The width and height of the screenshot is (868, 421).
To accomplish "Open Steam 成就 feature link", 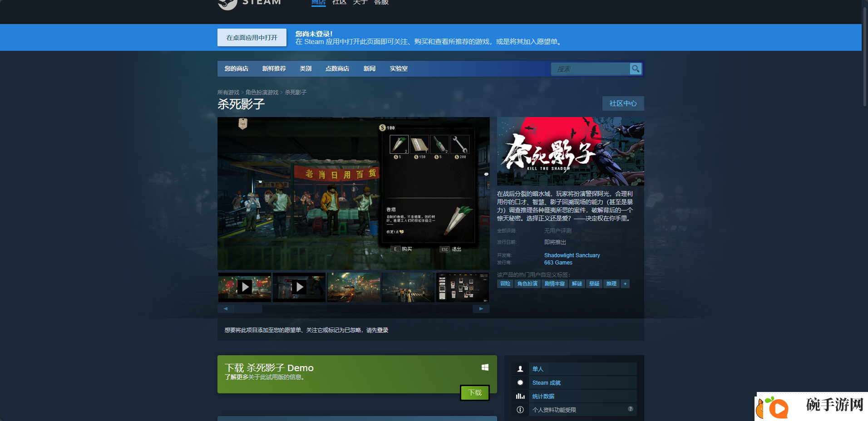I will coord(547,383).
